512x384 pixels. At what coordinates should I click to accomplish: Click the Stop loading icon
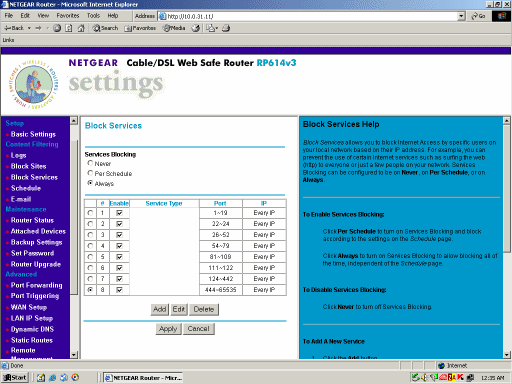57,28
